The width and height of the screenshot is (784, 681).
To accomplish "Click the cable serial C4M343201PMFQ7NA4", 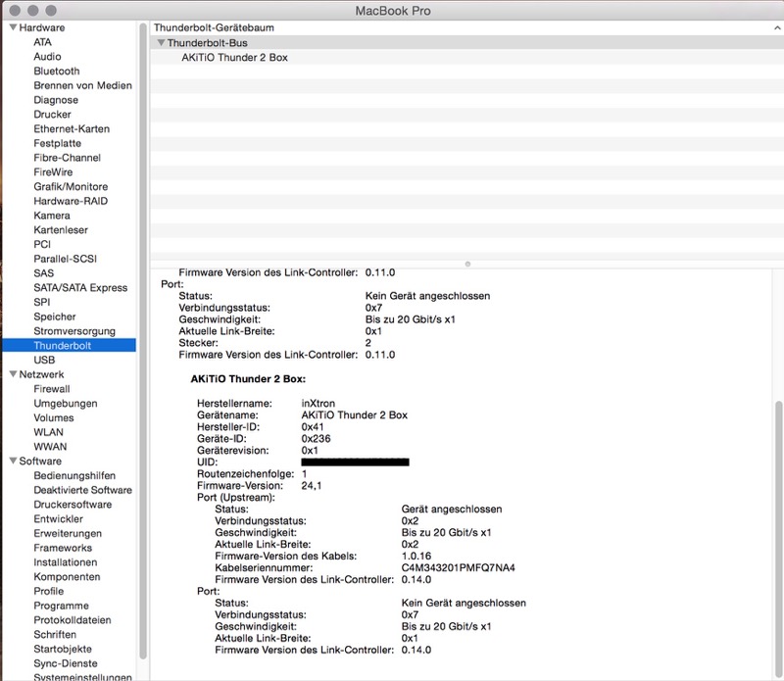I will click(x=458, y=568).
